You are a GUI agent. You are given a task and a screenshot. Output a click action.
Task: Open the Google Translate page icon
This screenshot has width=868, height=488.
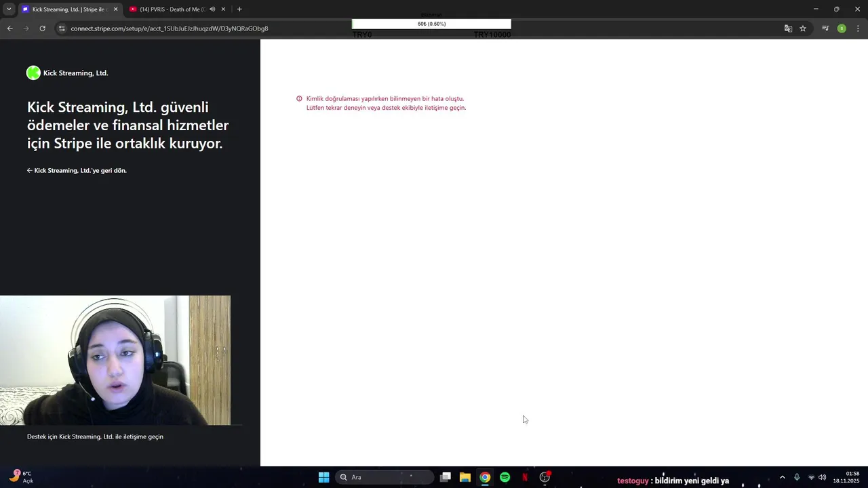click(x=788, y=28)
